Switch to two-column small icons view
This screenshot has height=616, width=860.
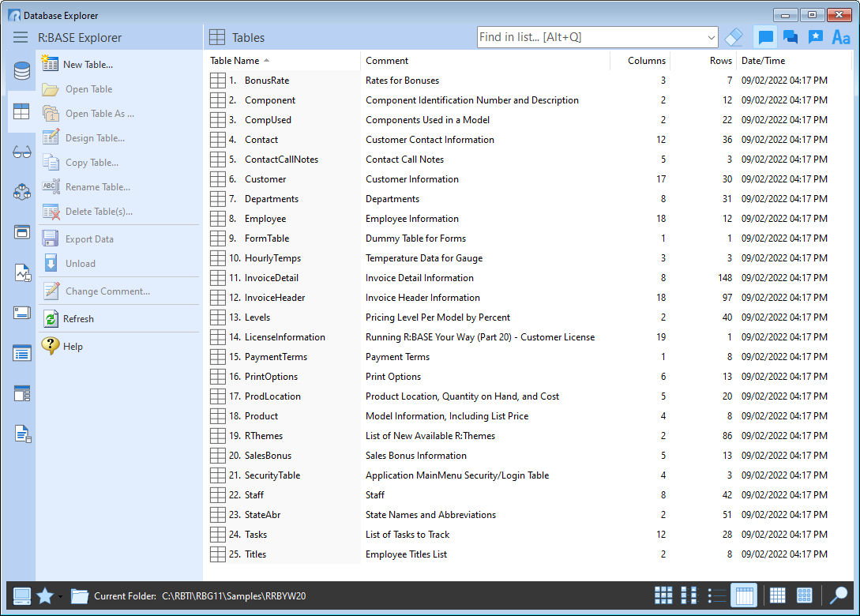click(689, 595)
